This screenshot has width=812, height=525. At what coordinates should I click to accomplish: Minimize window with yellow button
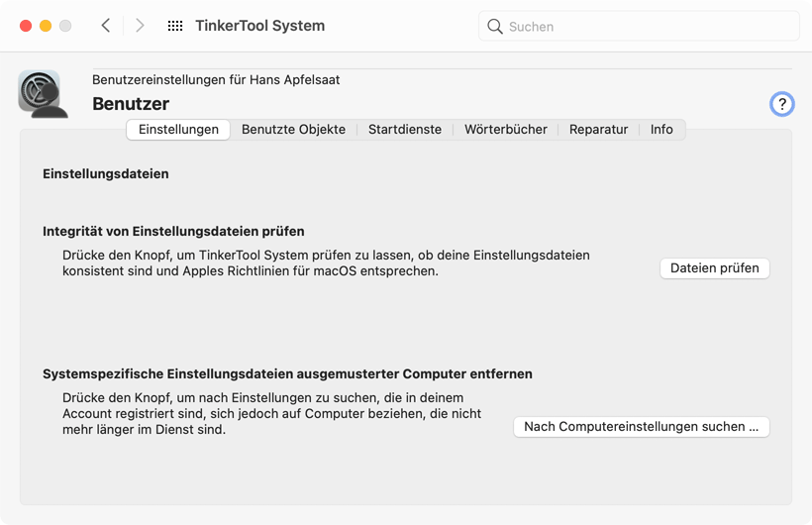pyautogui.click(x=46, y=26)
